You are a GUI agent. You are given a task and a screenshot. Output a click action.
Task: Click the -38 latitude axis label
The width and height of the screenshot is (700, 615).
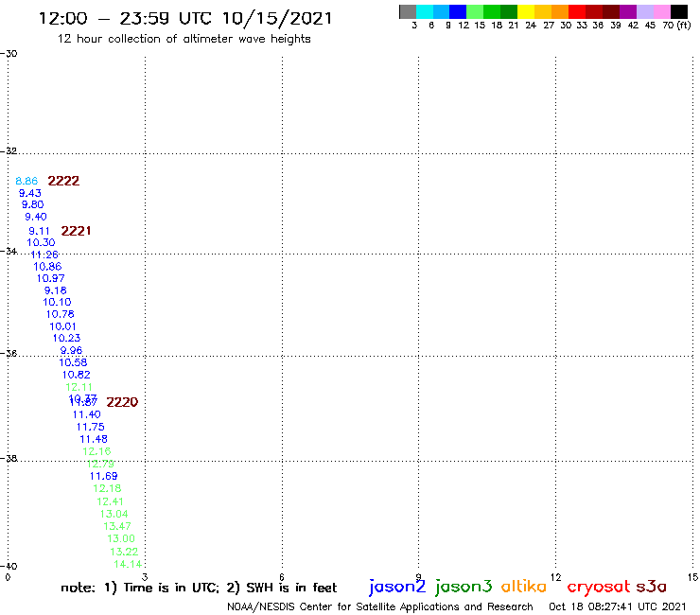9,458
